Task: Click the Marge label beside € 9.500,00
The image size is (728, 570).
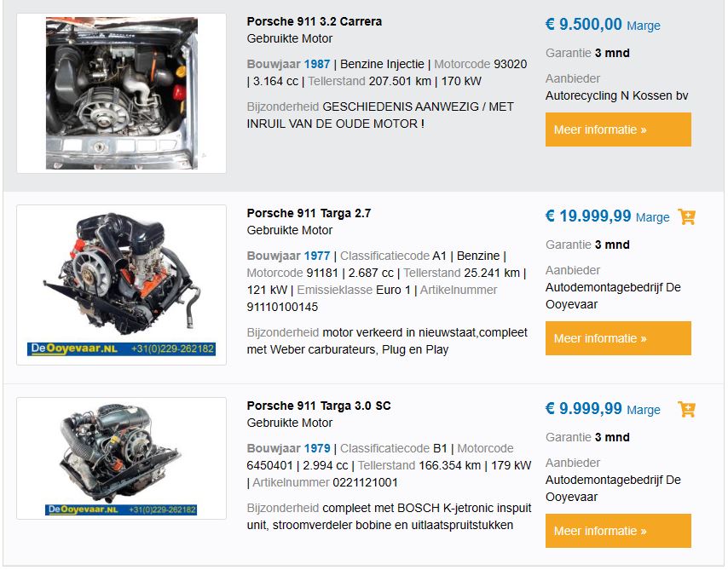Action: click(x=644, y=26)
